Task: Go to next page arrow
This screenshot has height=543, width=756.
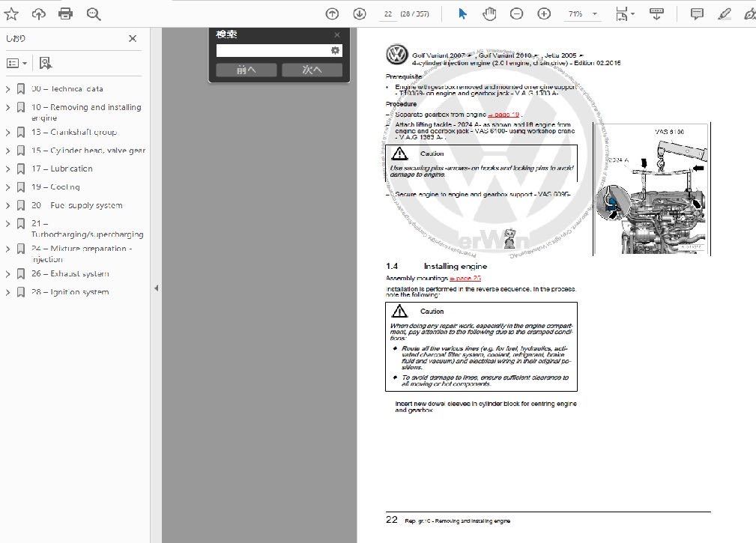Action: [360, 14]
